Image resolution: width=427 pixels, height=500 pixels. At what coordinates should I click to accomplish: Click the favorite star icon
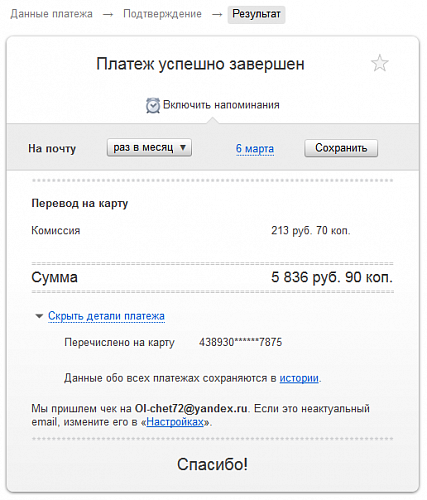pos(380,63)
